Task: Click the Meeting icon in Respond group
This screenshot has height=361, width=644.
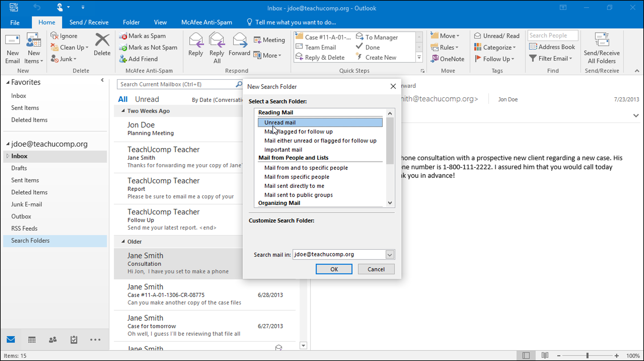Action: point(270,39)
